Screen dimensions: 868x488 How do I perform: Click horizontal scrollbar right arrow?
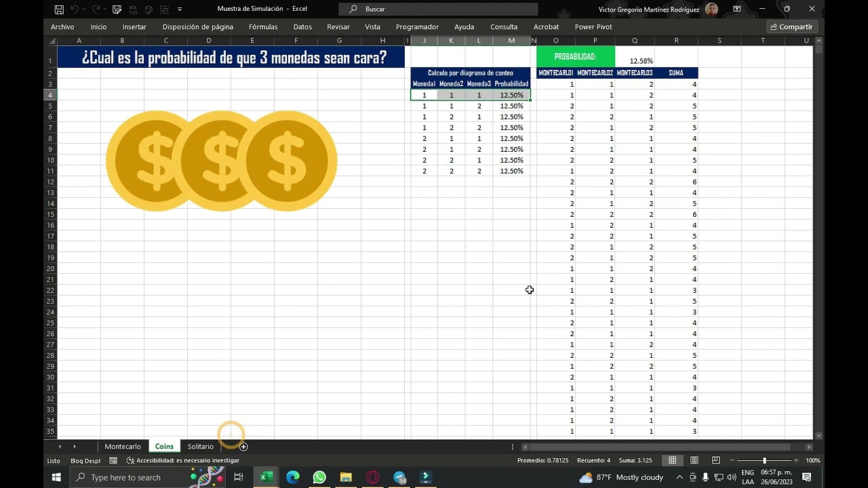tap(809, 447)
